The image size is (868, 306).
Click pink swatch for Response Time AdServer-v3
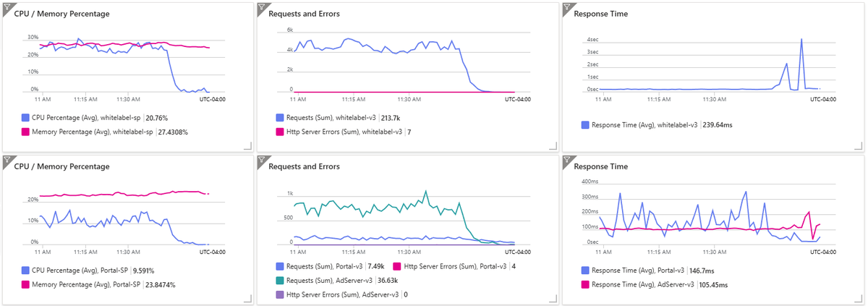(584, 285)
